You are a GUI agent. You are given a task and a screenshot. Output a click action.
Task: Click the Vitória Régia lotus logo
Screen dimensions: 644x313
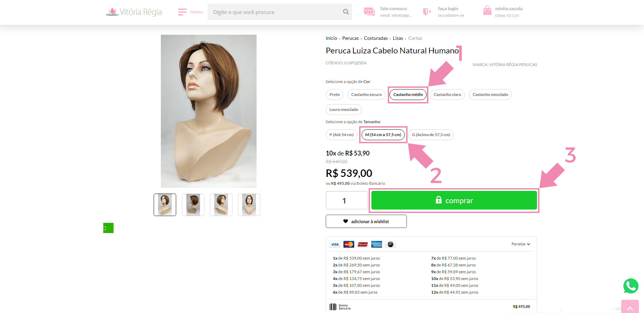click(x=112, y=12)
